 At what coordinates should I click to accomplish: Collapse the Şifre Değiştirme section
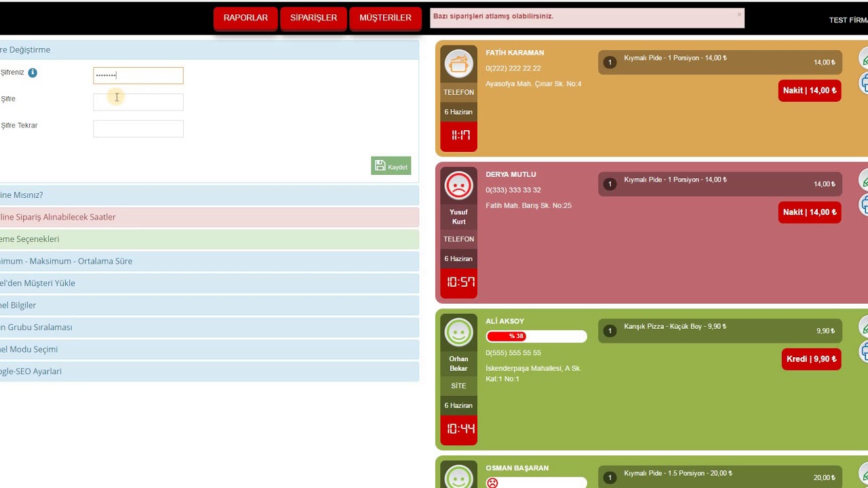209,49
